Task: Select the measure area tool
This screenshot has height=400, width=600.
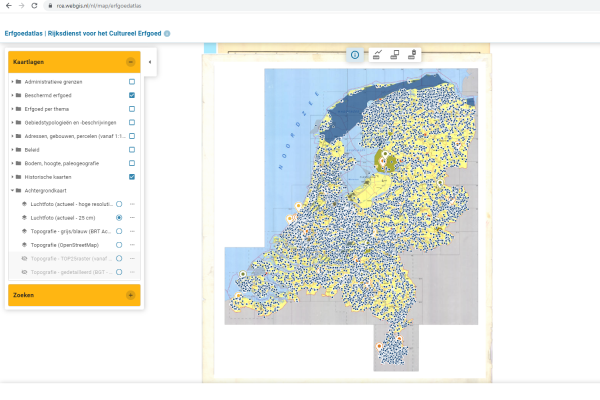Action: 394,55
